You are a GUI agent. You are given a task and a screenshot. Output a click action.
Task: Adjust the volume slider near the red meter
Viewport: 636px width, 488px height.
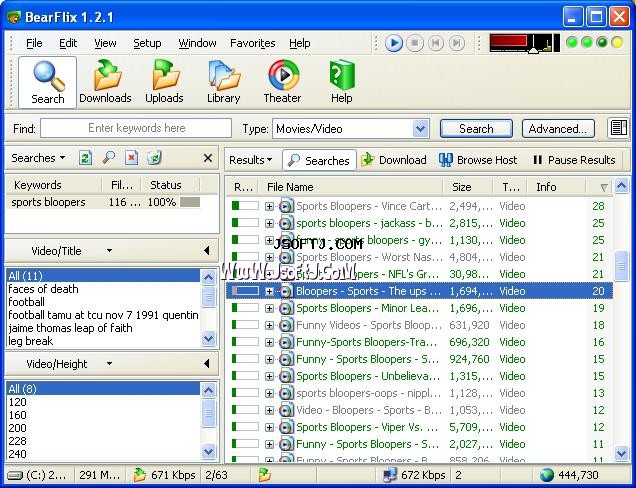[533, 49]
